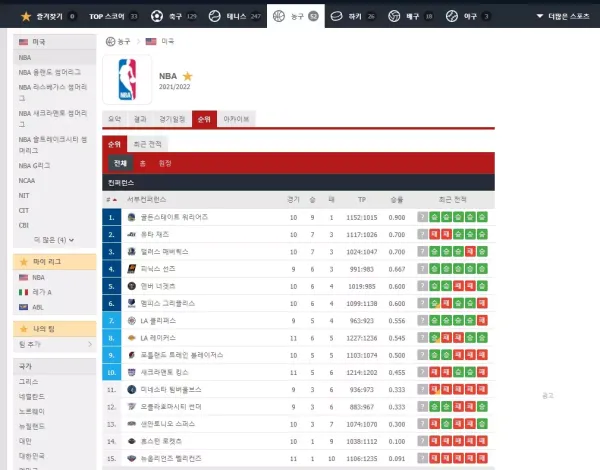Switch to the 요약 (summary) tab
The image size is (600, 470).
(x=114, y=119)
